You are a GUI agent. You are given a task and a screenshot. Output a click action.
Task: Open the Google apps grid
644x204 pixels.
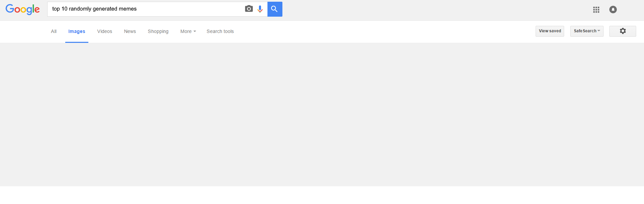click(x=596, y=10)
